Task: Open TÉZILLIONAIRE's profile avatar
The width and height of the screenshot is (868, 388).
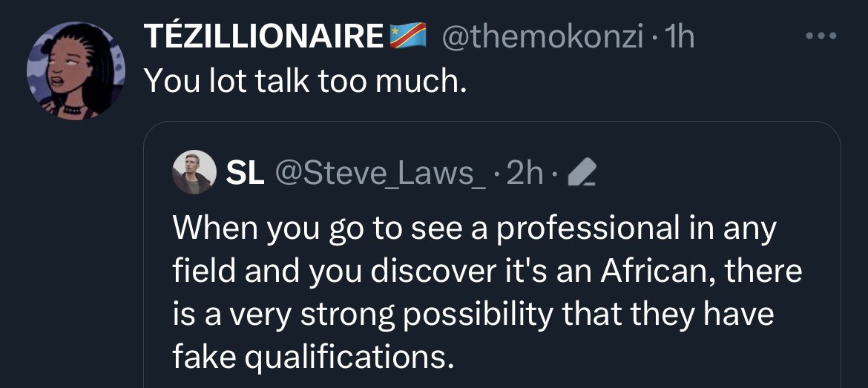Action: 65,70
